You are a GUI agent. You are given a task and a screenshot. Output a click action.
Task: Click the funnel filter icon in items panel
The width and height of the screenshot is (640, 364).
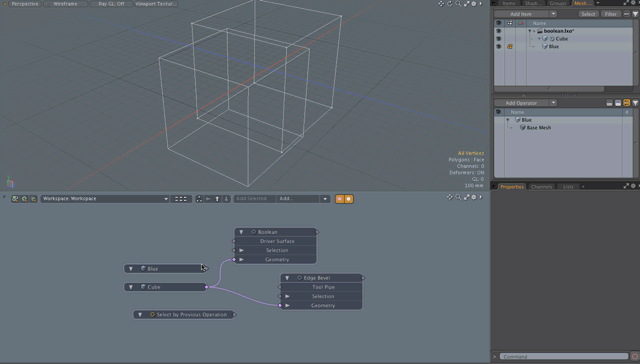(x=636, y=14)
